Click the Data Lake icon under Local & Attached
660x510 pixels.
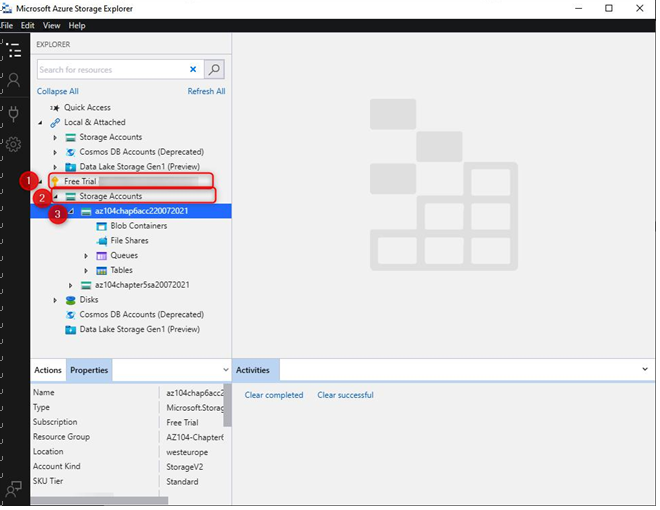coord(71,167)
